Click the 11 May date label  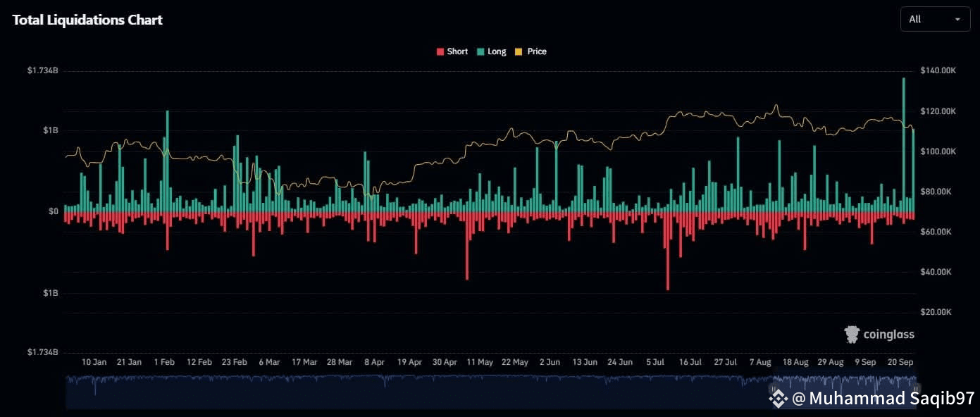(x=480, y=362)
